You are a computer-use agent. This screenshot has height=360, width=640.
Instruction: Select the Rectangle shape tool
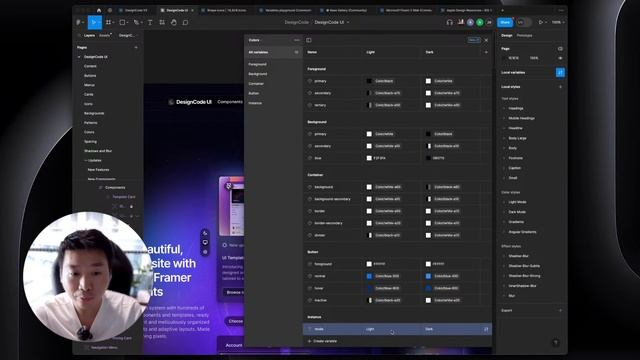click(x=122, y=22)
